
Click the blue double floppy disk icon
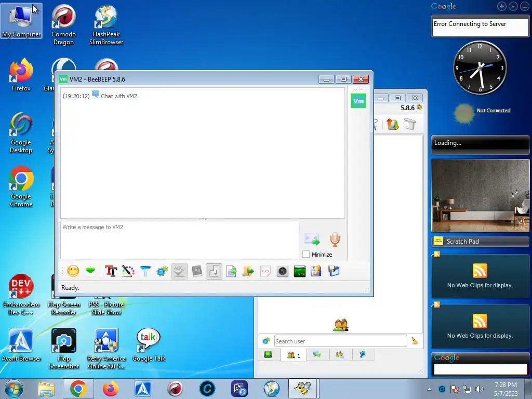click(x=334, y=271)
